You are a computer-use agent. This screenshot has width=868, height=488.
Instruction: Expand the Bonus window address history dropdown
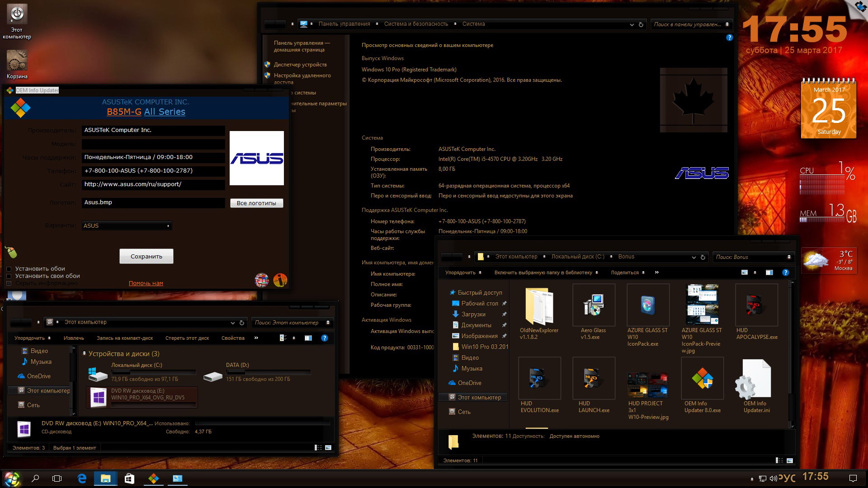pyautogui.click(x=693, y=257)
